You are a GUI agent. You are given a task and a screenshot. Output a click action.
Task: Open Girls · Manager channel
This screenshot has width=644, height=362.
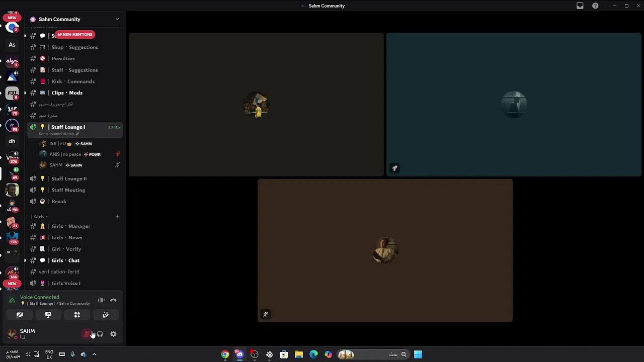click(x=74, y=226)
